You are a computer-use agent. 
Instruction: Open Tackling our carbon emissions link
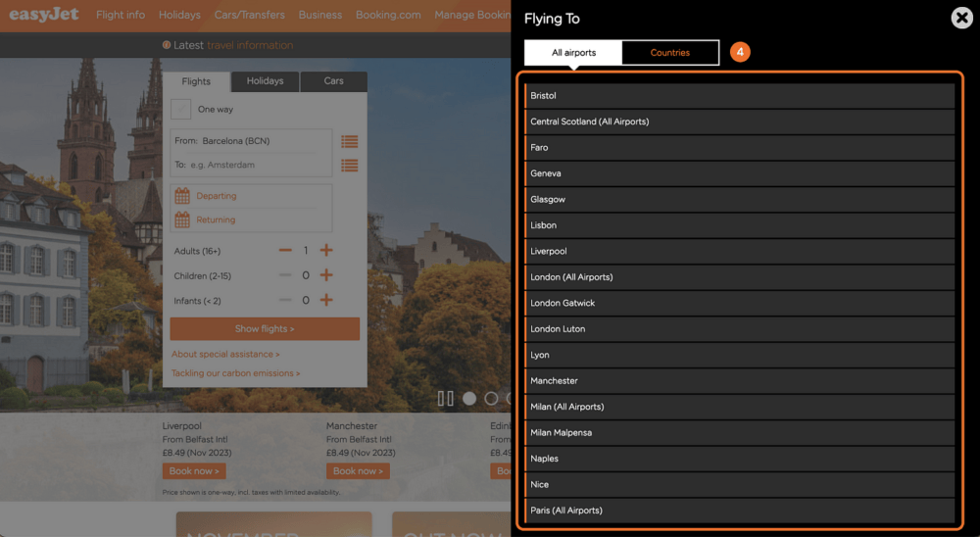235,373
